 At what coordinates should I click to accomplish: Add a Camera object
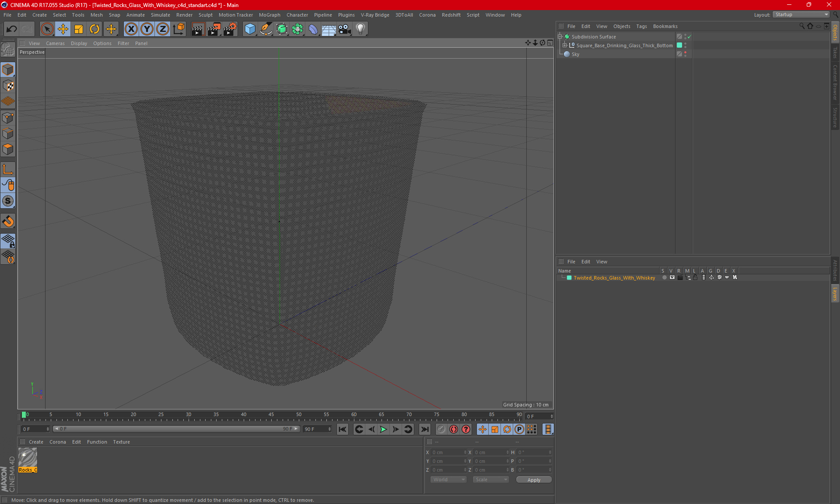click(345, 29)
